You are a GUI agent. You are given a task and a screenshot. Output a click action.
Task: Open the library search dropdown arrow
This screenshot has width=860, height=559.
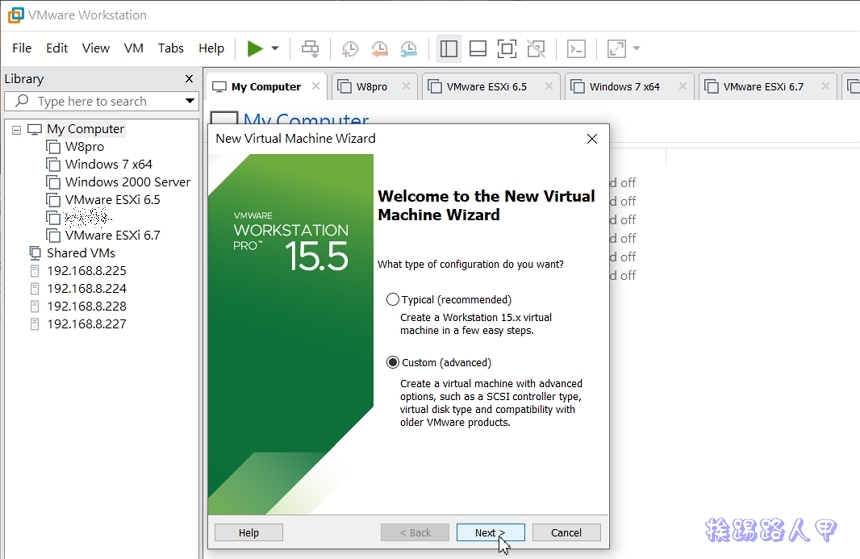189,101
